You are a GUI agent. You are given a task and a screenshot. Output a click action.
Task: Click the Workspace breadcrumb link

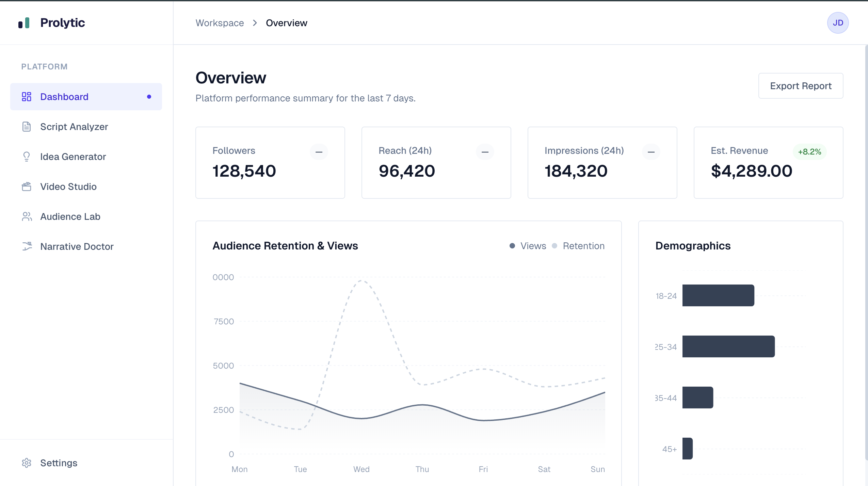click(x=220, y=23)
